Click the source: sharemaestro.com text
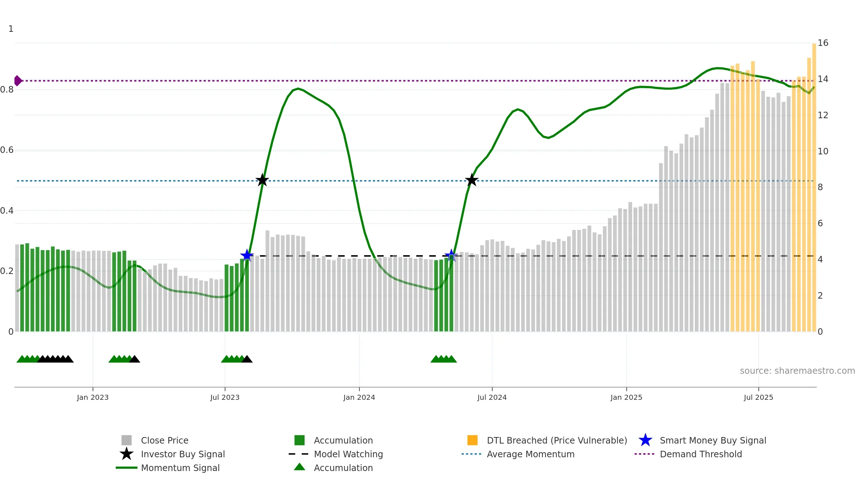This screenshot has height=488, width=868. pos(797,371)
